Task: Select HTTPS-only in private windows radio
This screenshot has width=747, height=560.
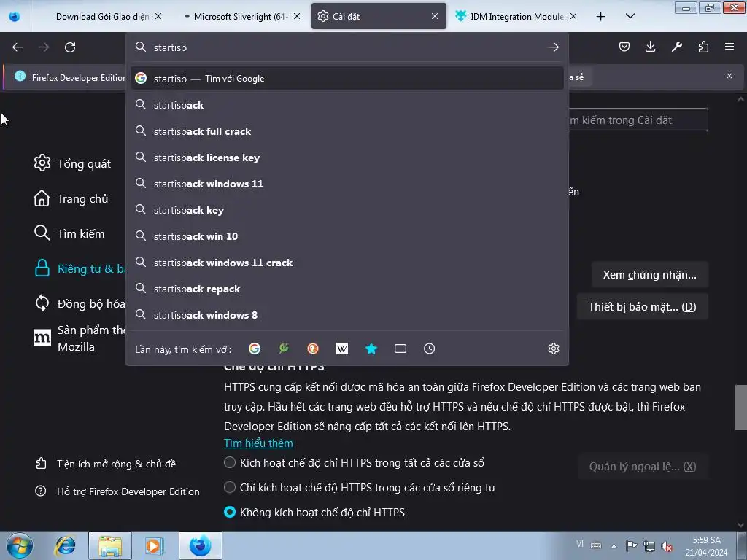Action: coord(230,487)
